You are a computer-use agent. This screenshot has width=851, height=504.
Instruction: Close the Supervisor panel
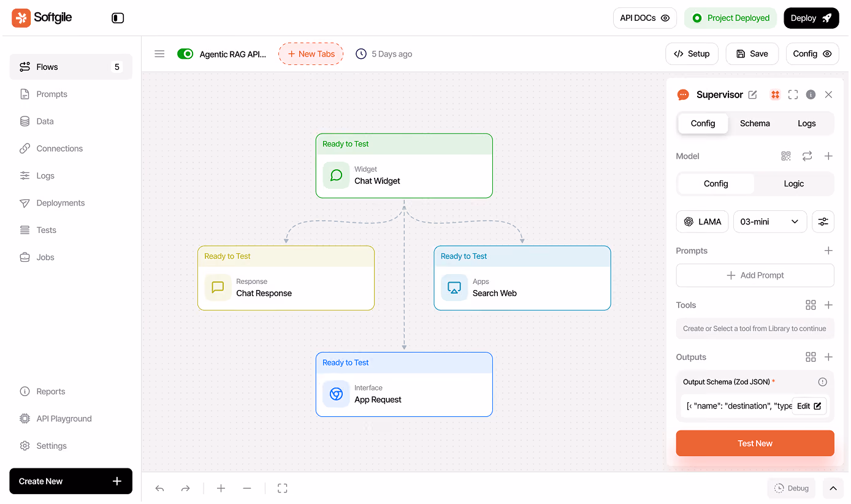pyautogui.click(x=828, y=94)
